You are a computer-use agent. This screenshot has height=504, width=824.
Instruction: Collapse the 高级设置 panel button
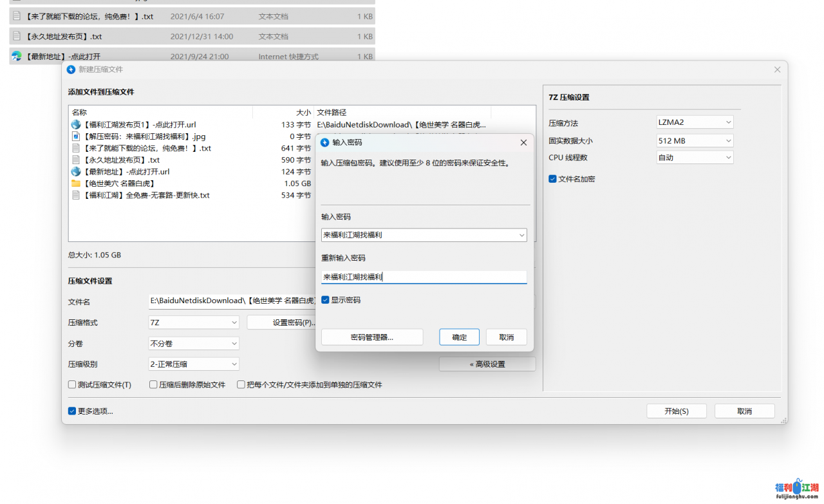487,364
